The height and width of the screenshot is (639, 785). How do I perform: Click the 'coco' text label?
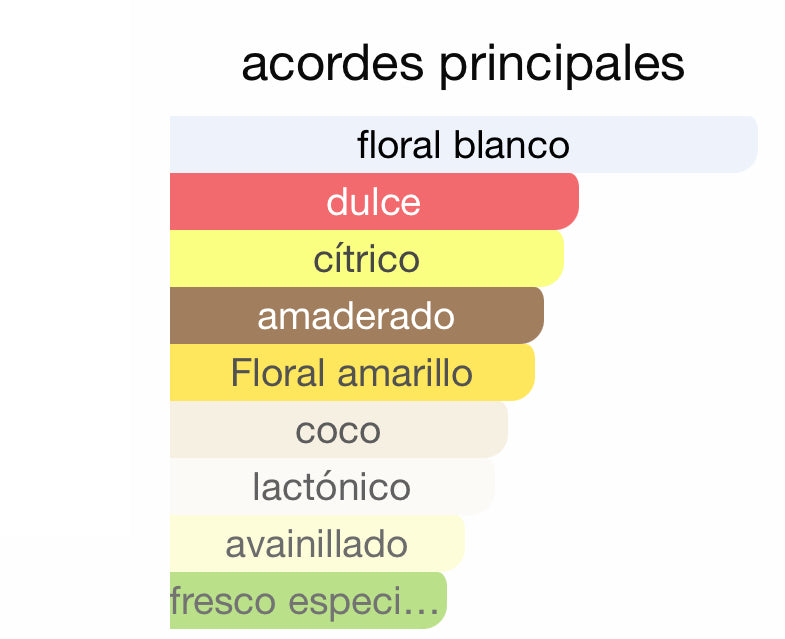tap(338, 432)
